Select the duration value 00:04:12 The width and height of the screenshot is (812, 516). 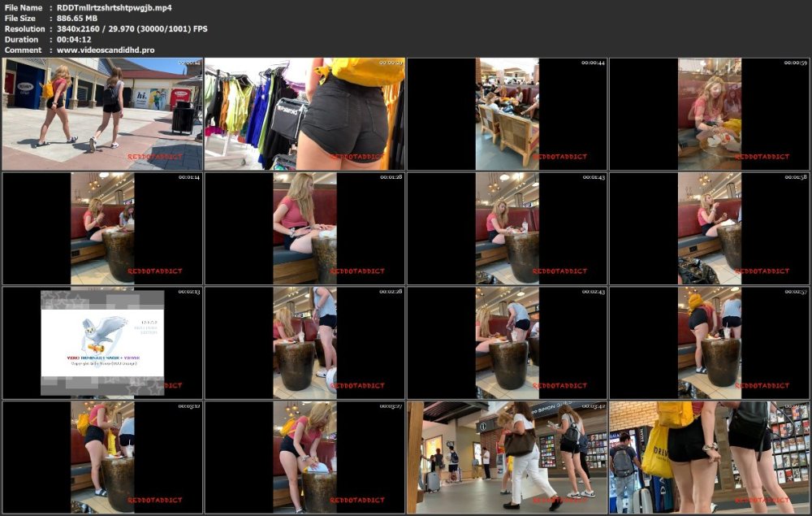click(74, 39)
